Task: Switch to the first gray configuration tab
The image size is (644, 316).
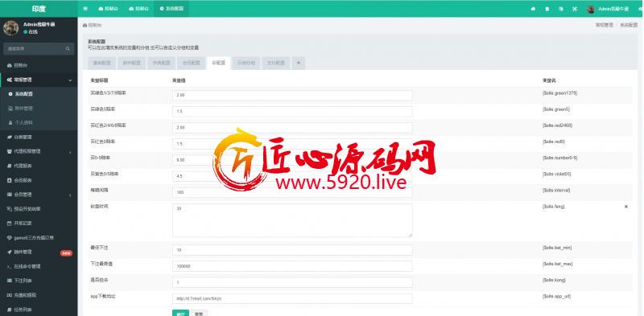Action: point(101,64)
